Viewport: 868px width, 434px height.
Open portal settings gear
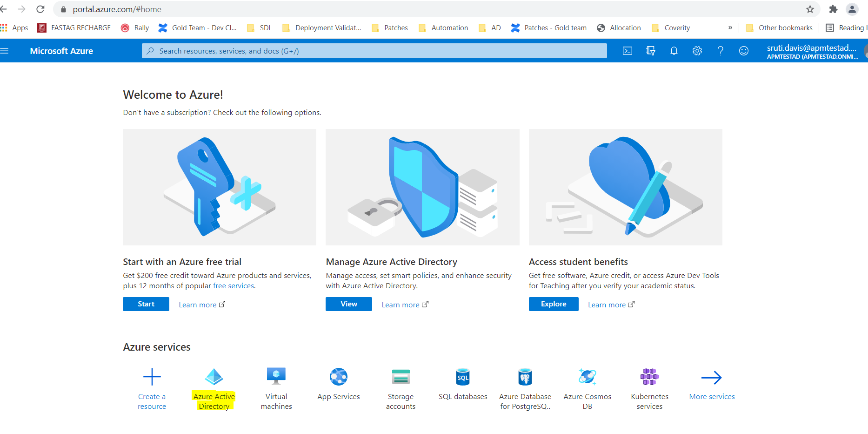click(697, 51)
